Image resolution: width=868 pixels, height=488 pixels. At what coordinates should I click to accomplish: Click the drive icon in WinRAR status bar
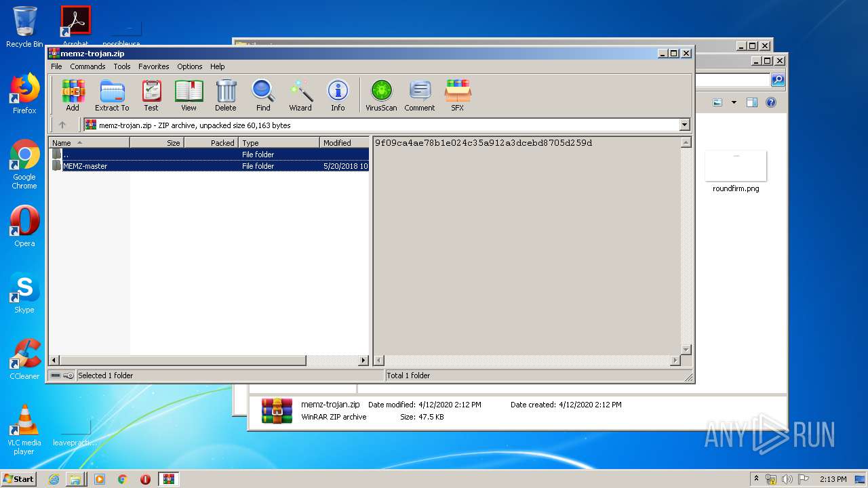pyautogui.click(x=56, y=375)
